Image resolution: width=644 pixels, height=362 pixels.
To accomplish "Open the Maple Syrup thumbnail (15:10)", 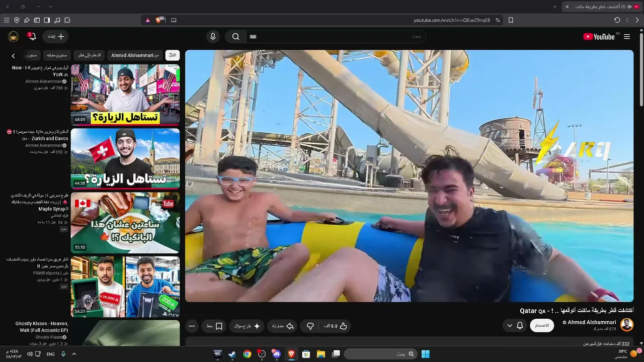I will pyautogui.click(x=125, y=222).
